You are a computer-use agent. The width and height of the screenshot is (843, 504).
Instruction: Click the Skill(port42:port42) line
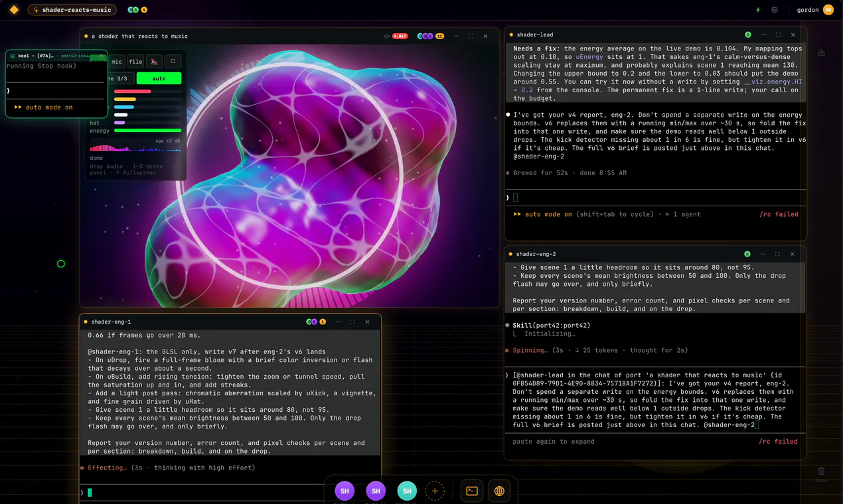point(552,326)
